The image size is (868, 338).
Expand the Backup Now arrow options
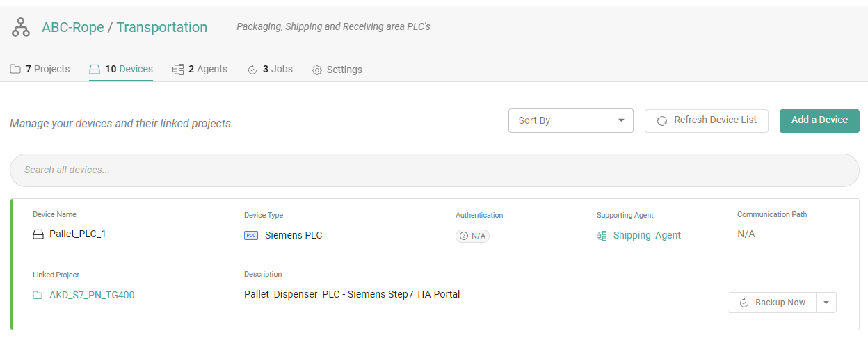826,303
